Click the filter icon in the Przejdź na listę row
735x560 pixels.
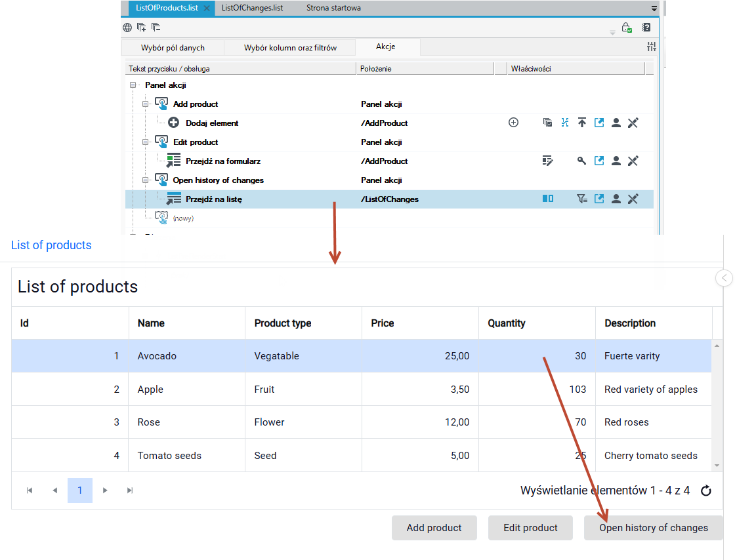(581, 199)
